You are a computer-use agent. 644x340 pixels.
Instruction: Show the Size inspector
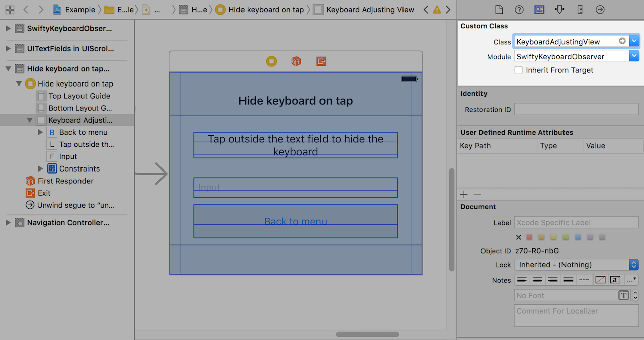click(580, 10)
